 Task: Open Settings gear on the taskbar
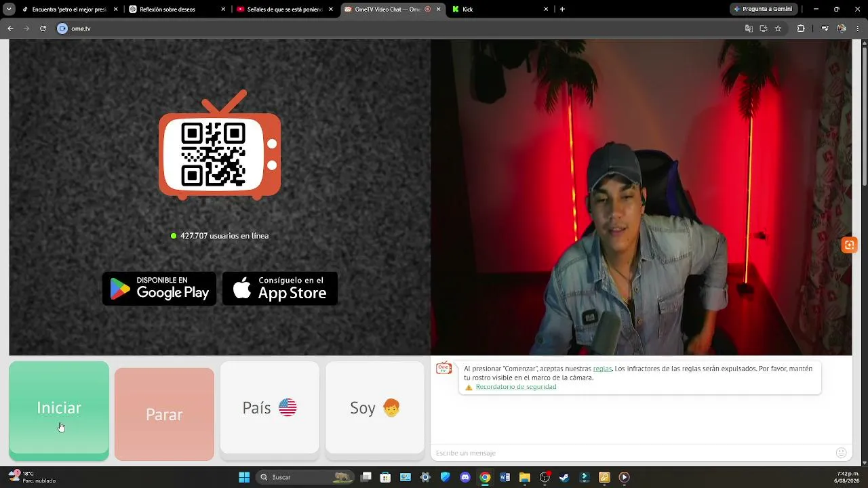[x=425, y=477]
